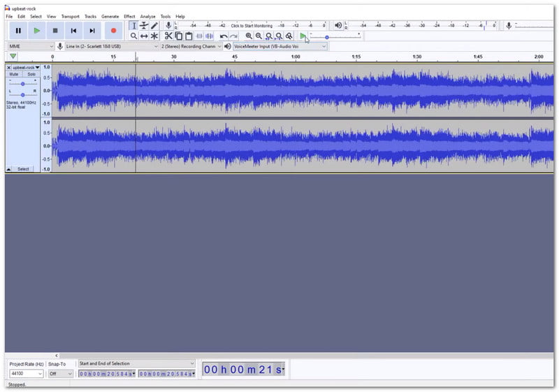Click the Play-at-Speed green arrow
The height and width of the screenshot is (392, 559).
[x=303, y=36]
